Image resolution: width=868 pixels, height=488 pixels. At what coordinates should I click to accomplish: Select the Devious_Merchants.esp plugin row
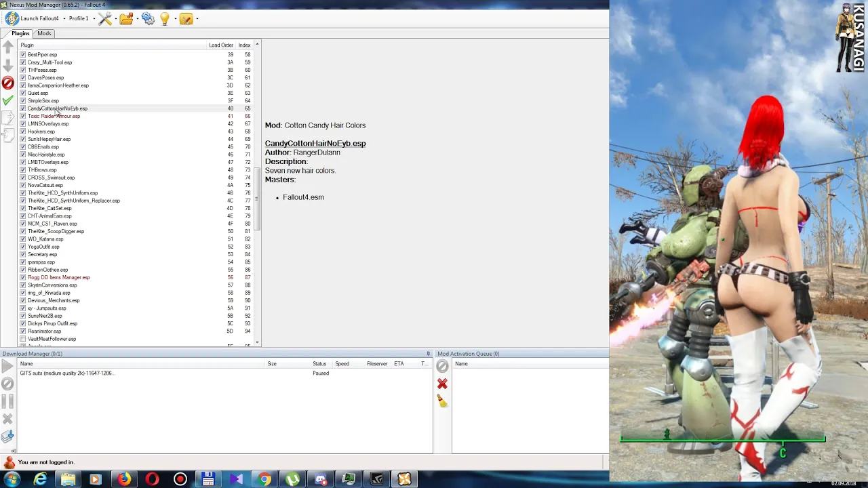pos(136,300)
